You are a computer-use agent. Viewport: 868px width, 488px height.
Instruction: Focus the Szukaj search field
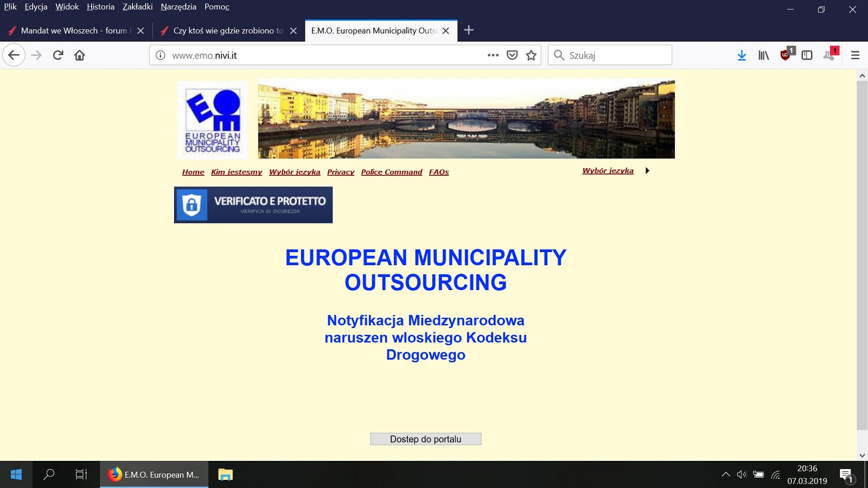tap(610, 55)
